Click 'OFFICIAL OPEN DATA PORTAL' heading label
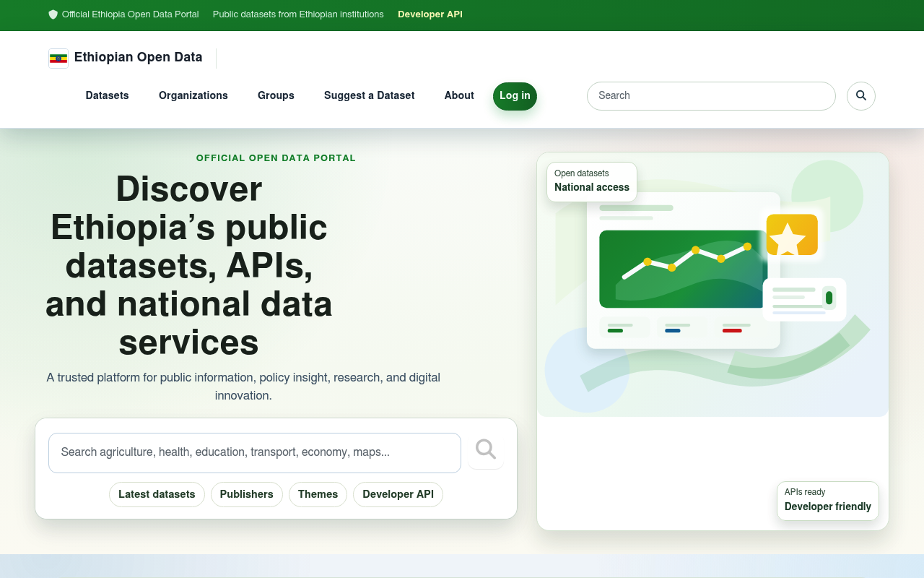The width and height of the screenshot is (924, 578). point(276,158)
